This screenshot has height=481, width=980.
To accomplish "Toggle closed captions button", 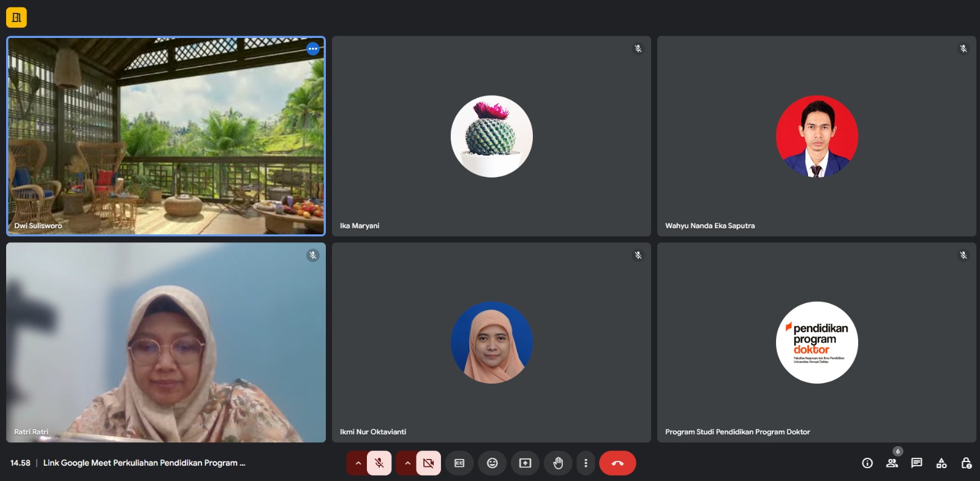I will tap(459, 463).
